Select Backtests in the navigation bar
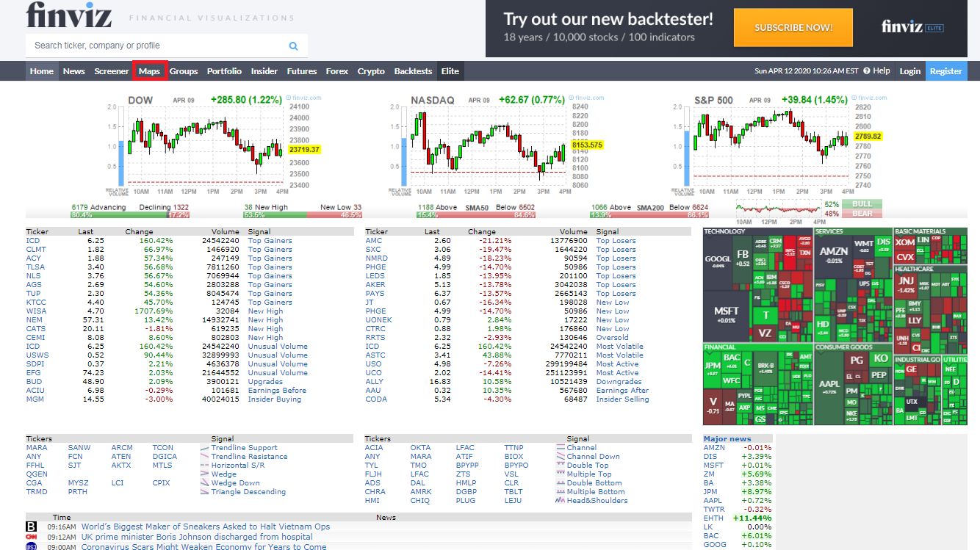 coord(413,71)
